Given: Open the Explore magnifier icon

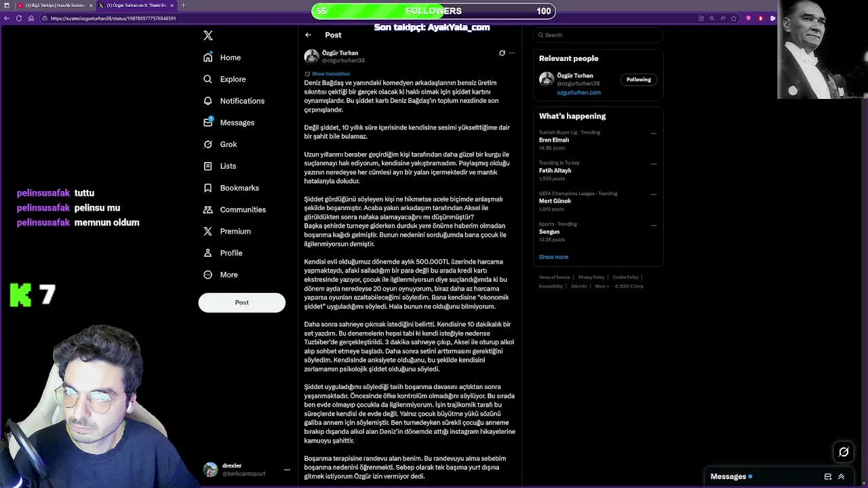Looking at the screenshot, I should click(x=208, y=79).
